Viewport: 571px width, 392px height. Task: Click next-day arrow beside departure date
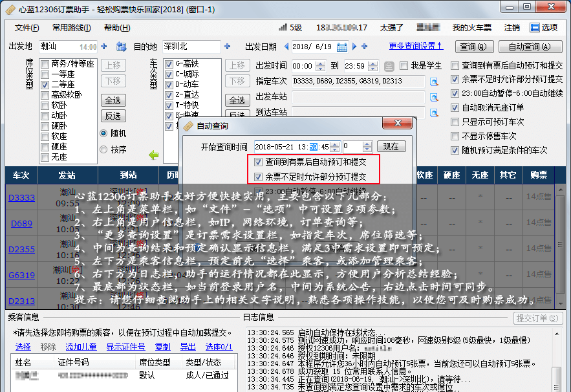coord(354,47)
